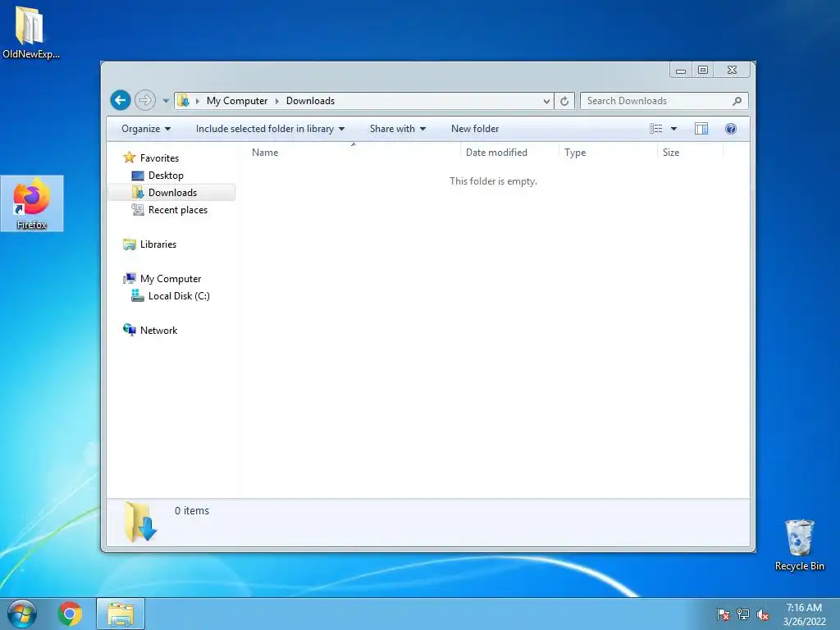
Task: Open the taskbar clock showing 7:16 AM
Action: pyautogui.click(x=804, y=614)
